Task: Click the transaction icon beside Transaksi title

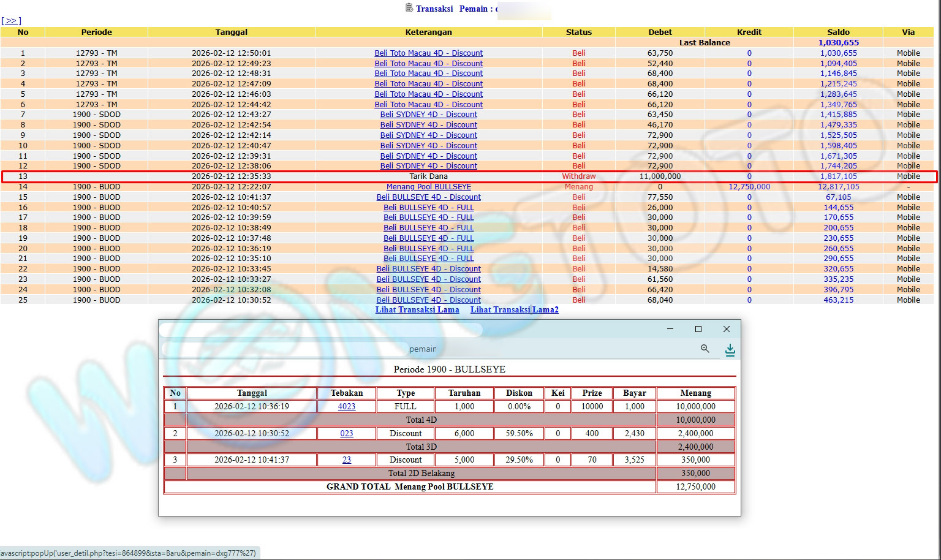Action: (x=409, y=8)
